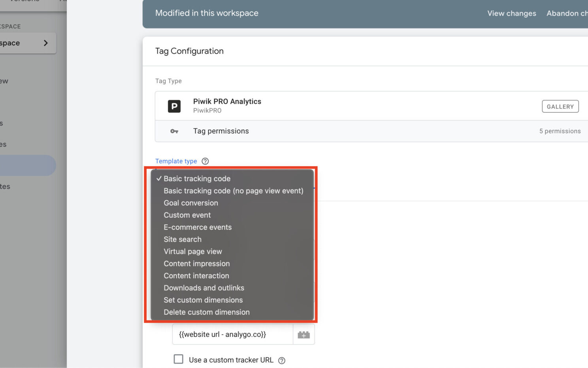Click the website url input field
The image size is (588, 368).
232,335
